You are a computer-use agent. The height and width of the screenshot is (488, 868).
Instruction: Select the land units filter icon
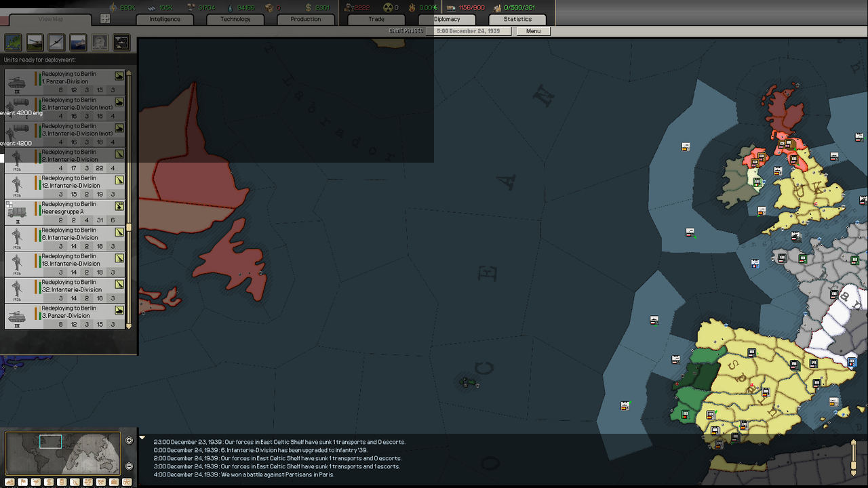point(35,43)
